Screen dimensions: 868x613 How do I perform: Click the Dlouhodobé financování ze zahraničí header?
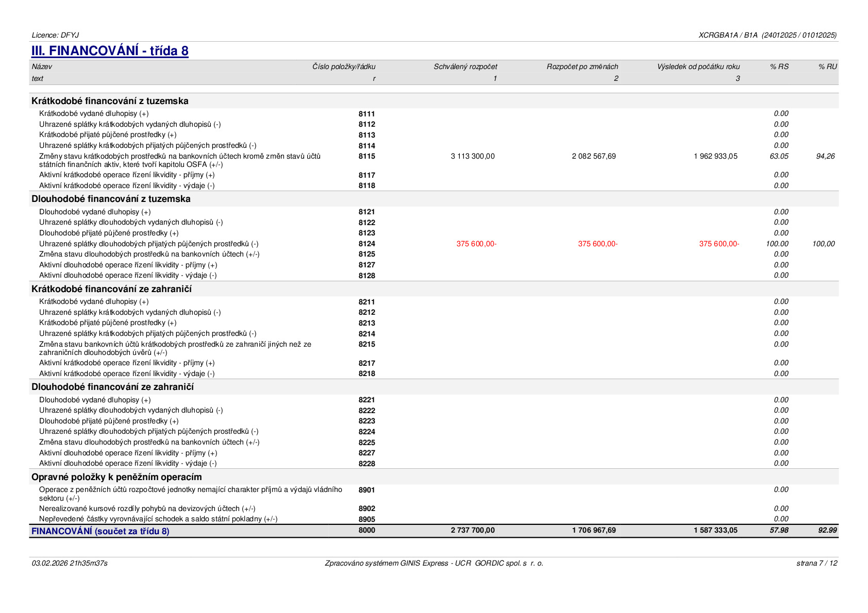112,387
